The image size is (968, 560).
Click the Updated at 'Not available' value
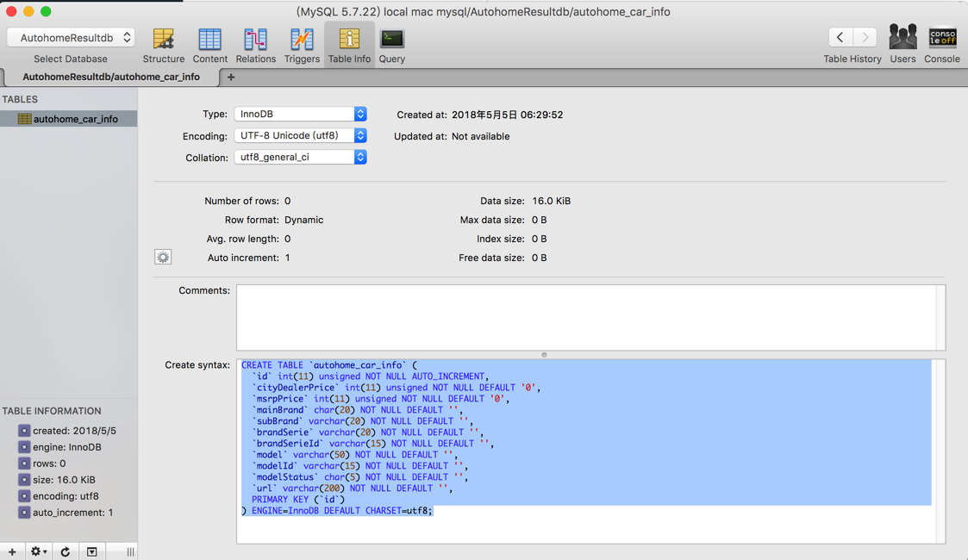481,136
